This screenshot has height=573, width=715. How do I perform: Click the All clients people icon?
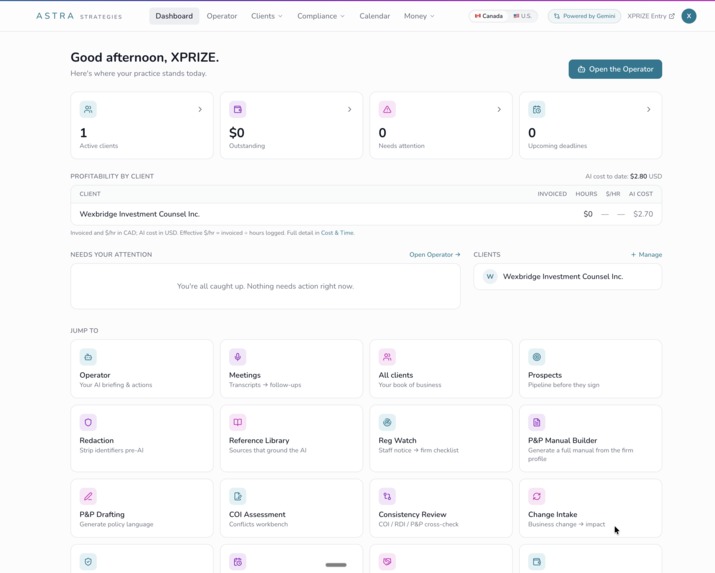[387, 357]
